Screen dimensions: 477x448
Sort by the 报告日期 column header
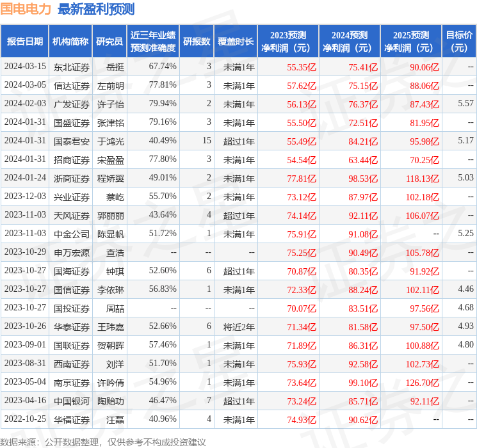click(25, 42)
